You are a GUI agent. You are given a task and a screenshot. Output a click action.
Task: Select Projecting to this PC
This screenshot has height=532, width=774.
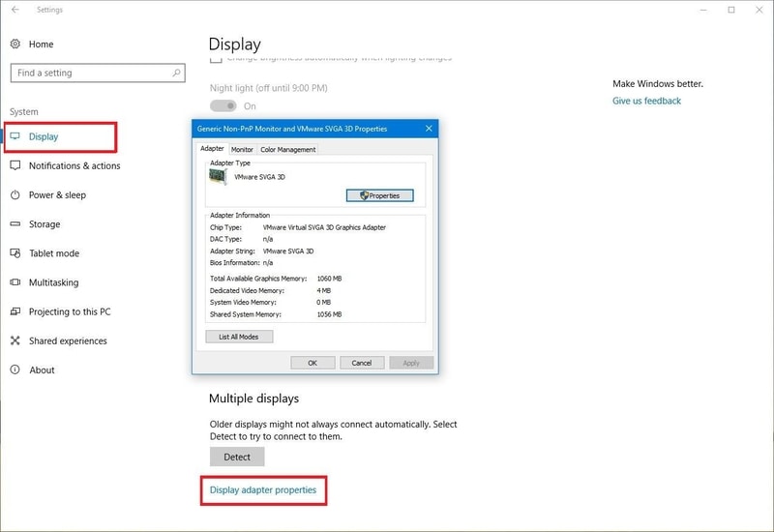click(x=70, y=311)
